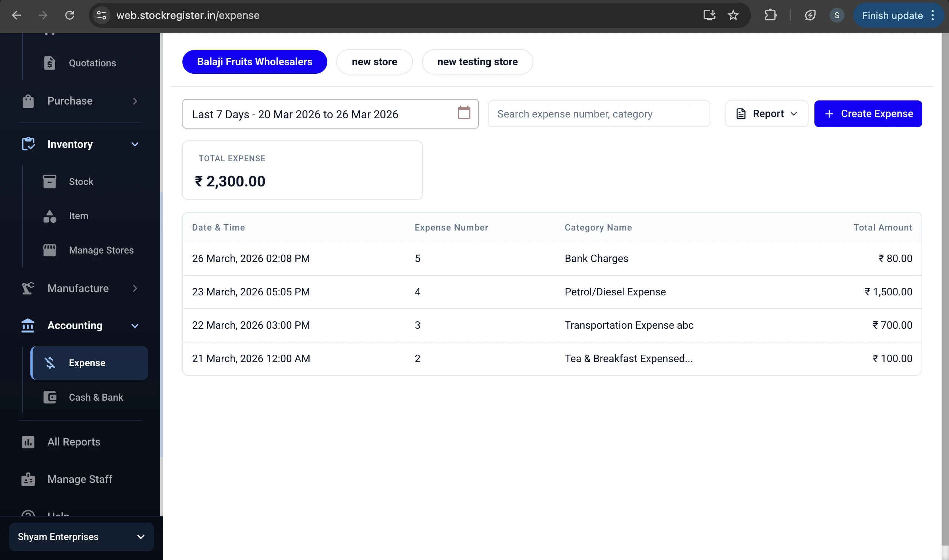Click the All Reports chart icon

(x=28, y=442)
